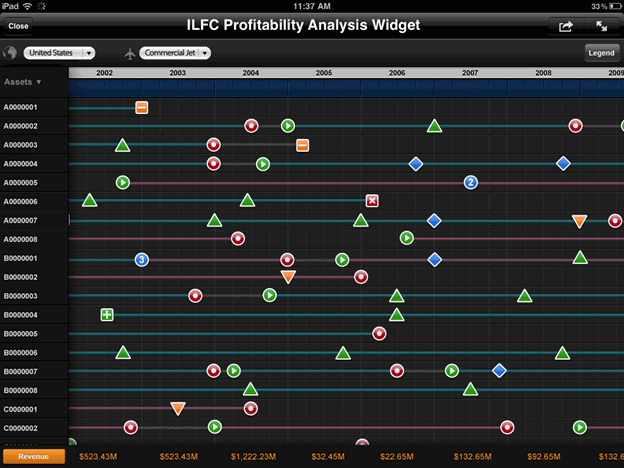The height and width of the screenshot is (468, 624).
Task: Tap the red stop marker on B0000002
Action: [361, 277]
